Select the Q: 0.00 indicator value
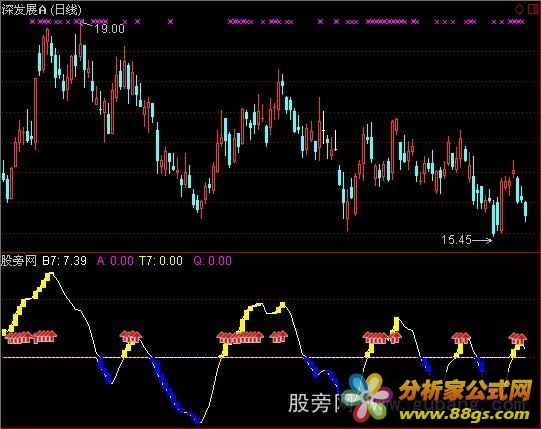Screen dimensions: 541x429 pos(213,261)
